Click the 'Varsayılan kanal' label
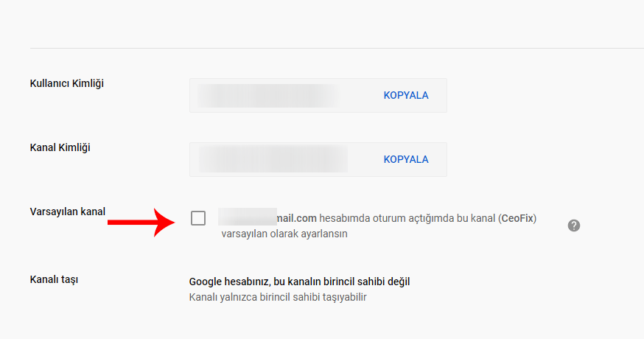The height and width of the screenshot is (339, 644). 68,212
